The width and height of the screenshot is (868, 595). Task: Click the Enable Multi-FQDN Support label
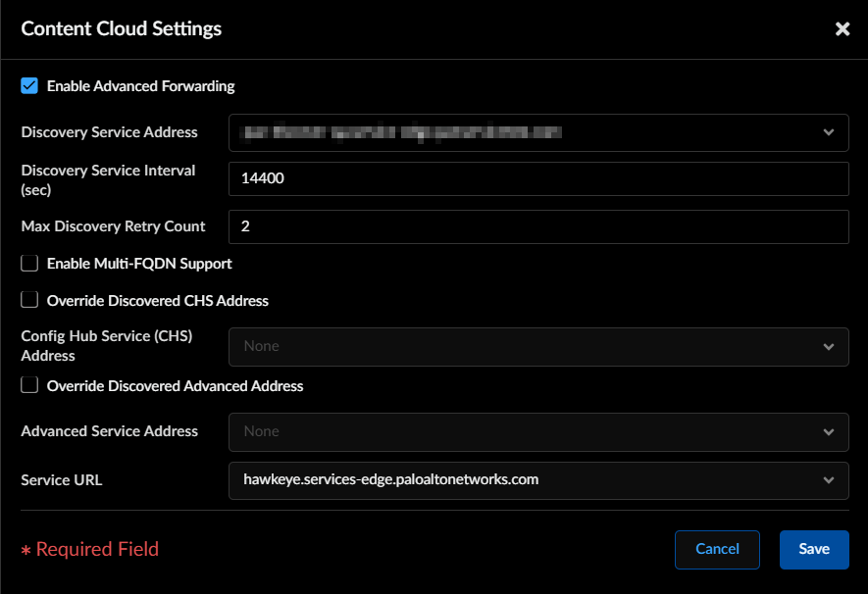[x=139, y=264]
